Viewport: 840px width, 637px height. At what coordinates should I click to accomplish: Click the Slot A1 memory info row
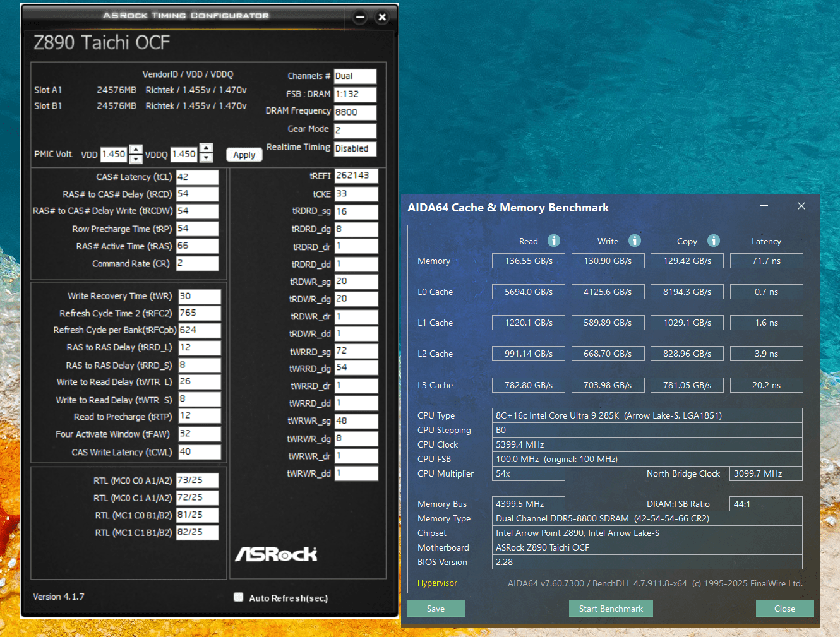(x=141, y=90)
